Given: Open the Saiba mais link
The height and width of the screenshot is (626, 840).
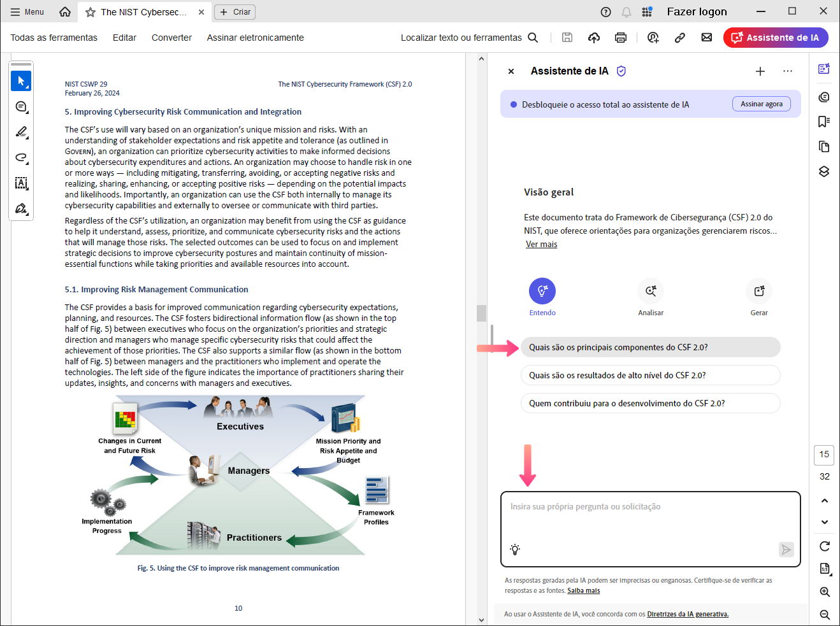Looking at the screenshot, I should click(584, 591).
